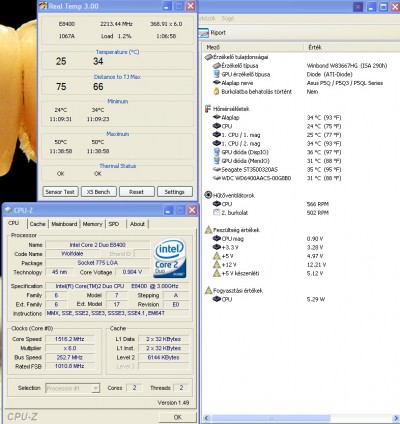This screenshot has width=400, height=424.
Task: Open the Processor #1 selection dropdown
Action: (x=73, y=388)
